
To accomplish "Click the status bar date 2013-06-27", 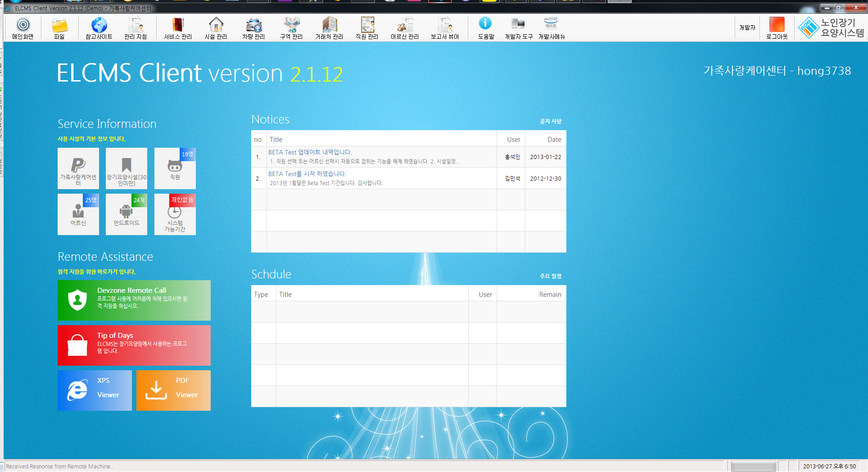I will (830, 467).
